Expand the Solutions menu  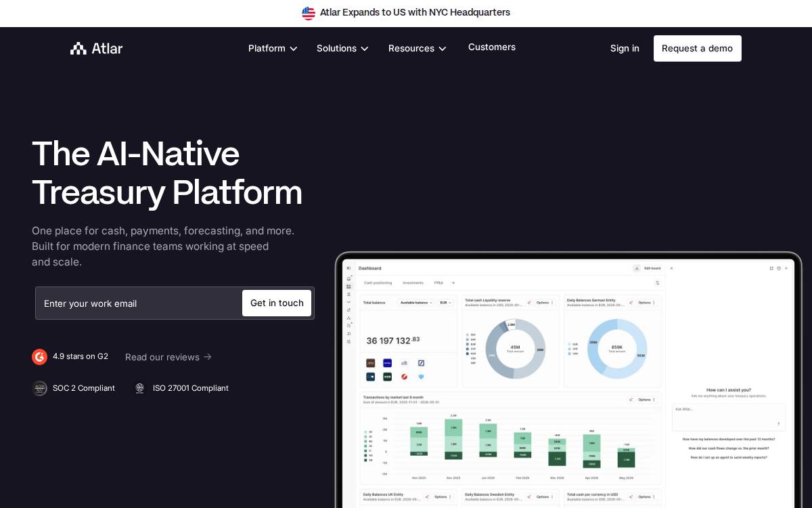[342, 48]
